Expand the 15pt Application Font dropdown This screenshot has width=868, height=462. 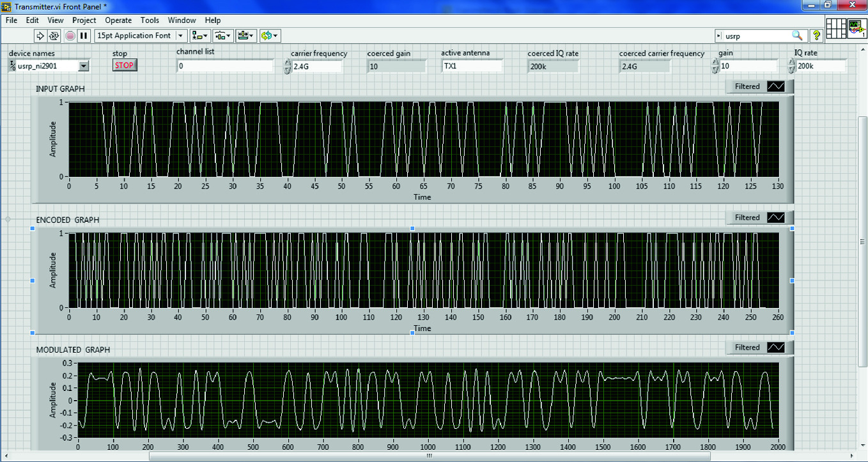pos(181,36)
